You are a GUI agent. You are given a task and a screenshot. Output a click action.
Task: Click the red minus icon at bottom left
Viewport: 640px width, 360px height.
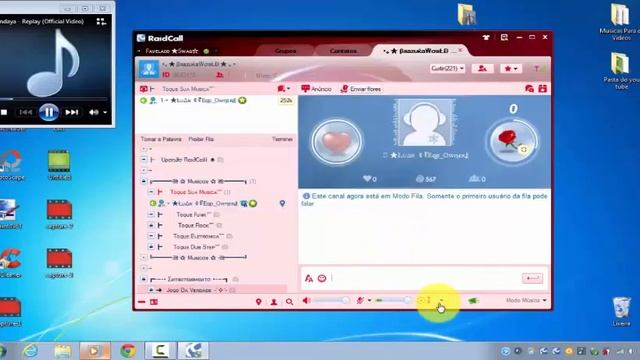(x=141, y=302)
